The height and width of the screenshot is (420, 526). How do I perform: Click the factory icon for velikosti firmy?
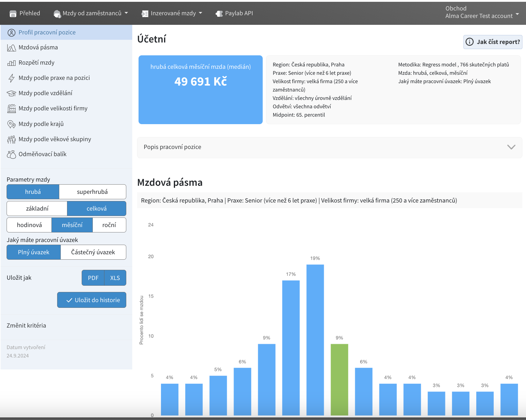click(11, 109)
